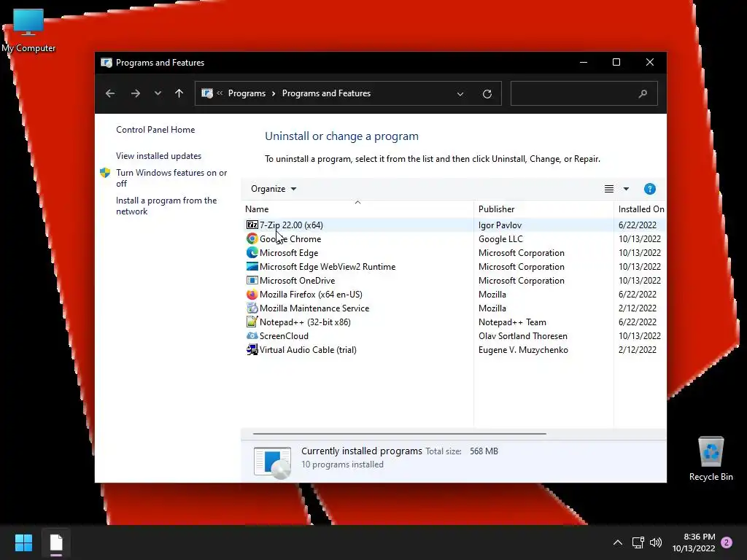Sort by the Publisher column header

coord(543,209)
